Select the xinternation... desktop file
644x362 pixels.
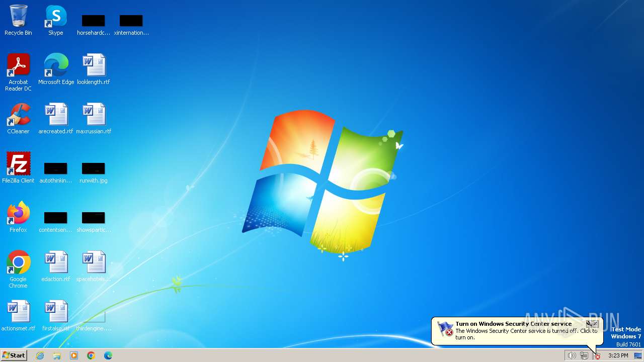pyautogui.click(x=131, y=25)
